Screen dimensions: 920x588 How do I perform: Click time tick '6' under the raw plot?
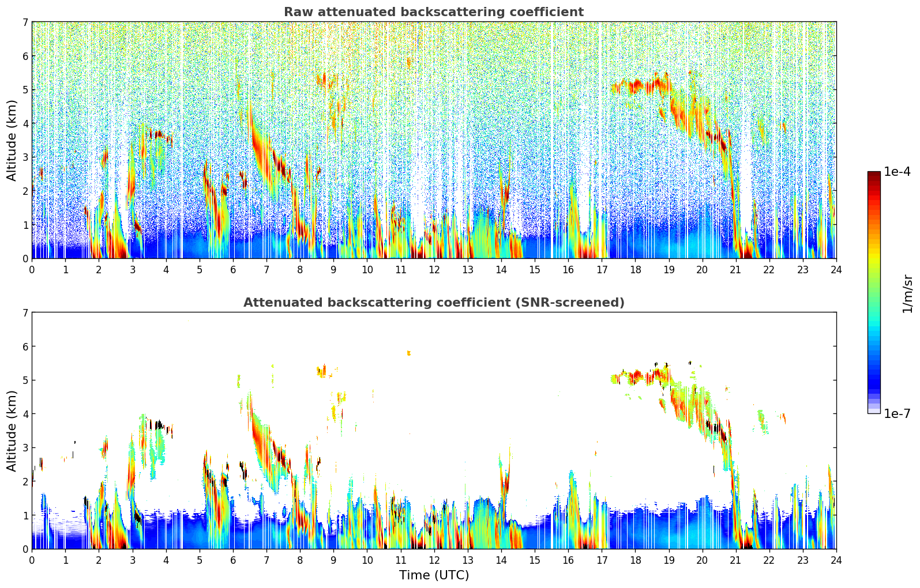(233, 269)
